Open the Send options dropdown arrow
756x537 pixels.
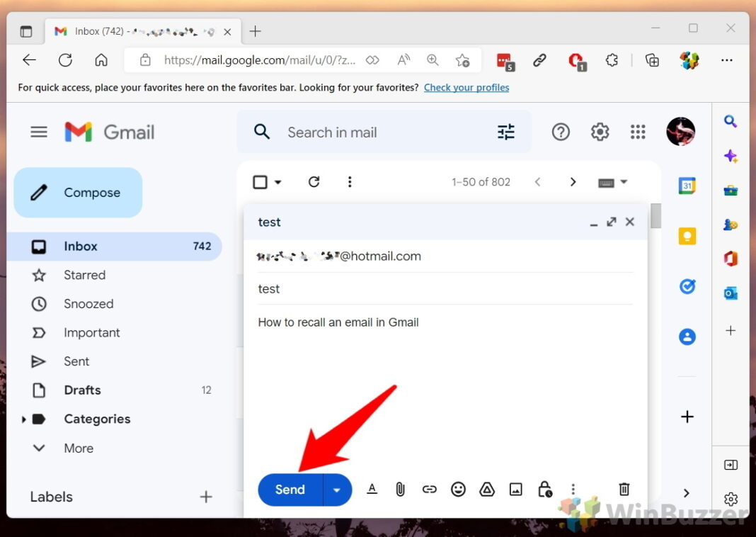(x=337, y=490)
